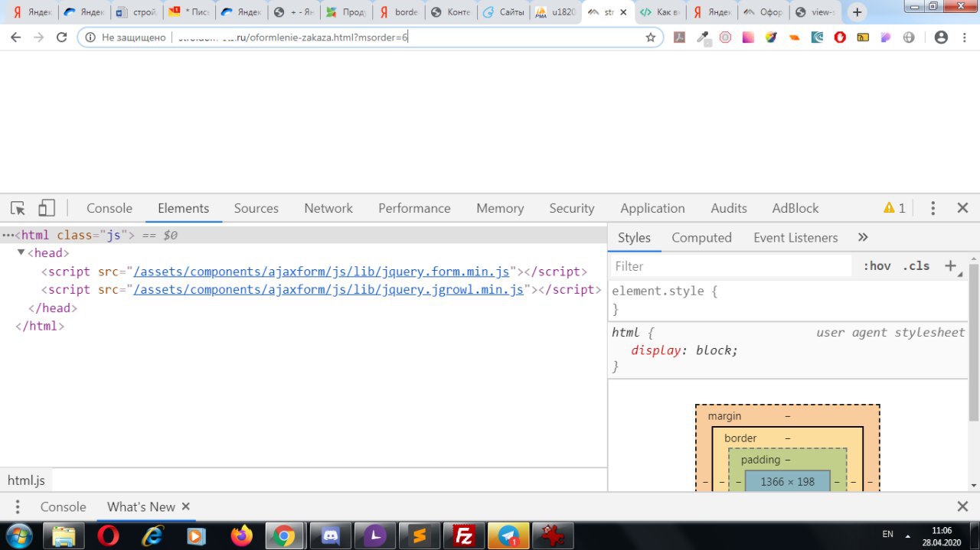Viewport: 980px width, 550px height.
Task: Open the Performance tab
Action: point(414,208)
